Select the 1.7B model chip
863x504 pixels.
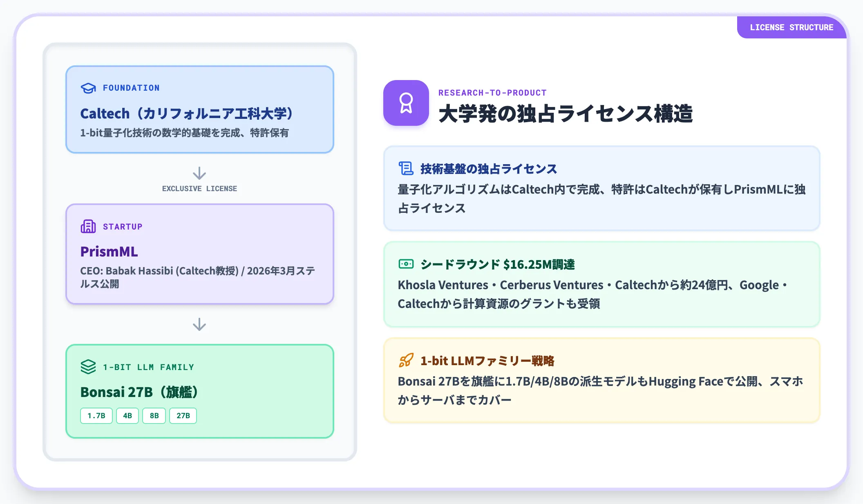click(x=96, y=416)
